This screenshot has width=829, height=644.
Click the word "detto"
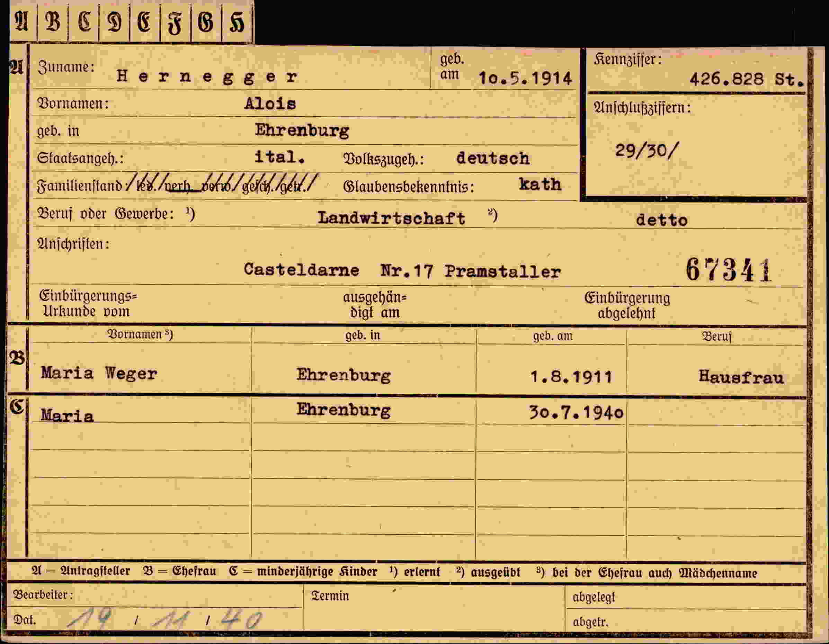[x=662, y=220]
